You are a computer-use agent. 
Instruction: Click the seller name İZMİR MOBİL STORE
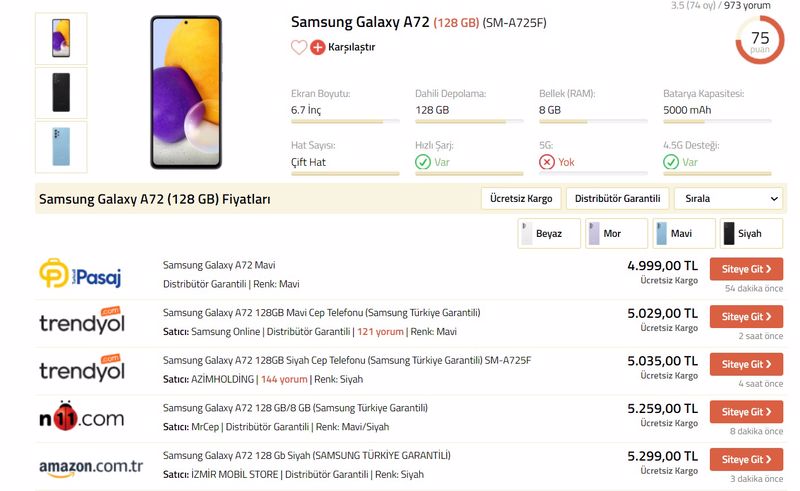pyautogui.click(x=235, y=474)
